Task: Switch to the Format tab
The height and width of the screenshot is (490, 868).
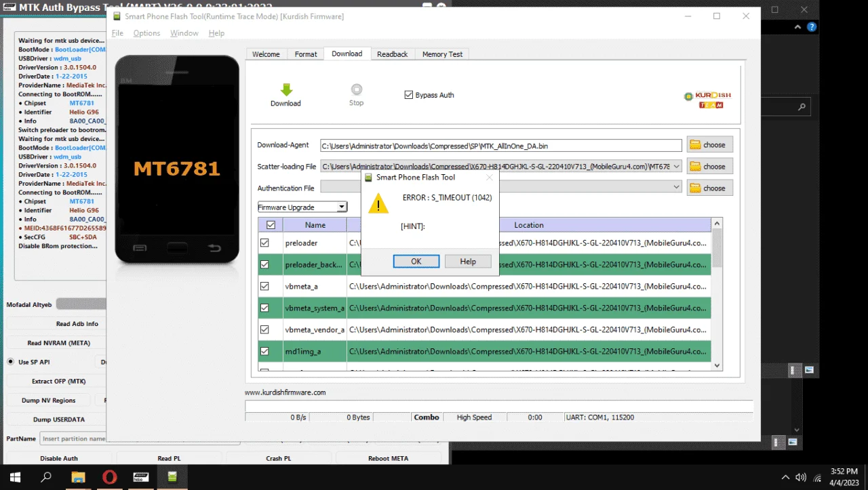Action: 306,54
